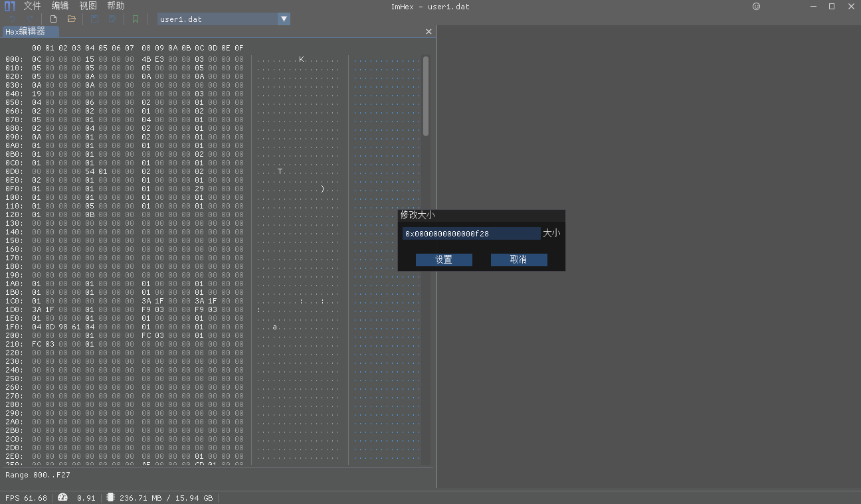Open the user1.dat provider dropdown
This screenshot has height=504, width=861.
[x=284, y=19]
